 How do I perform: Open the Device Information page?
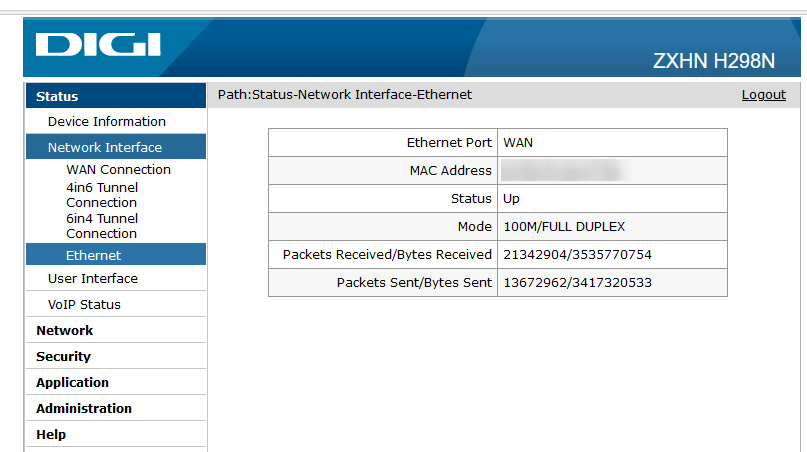pos(107,121)
